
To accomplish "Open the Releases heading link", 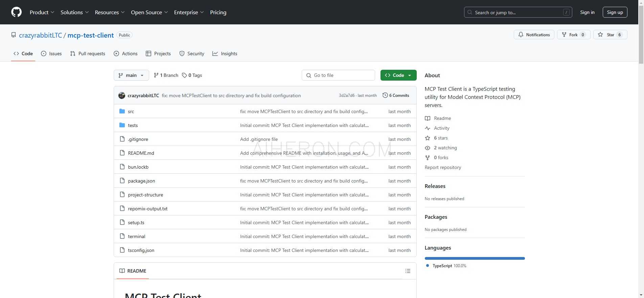I will tap(435, 186).
